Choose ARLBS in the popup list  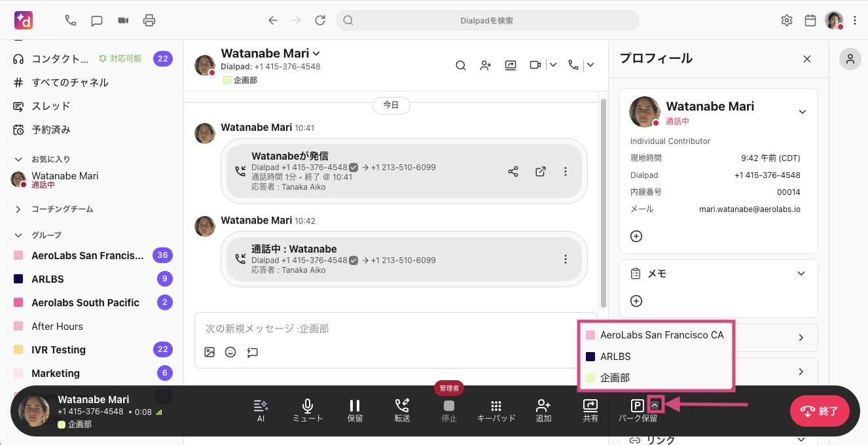pos(615,357)
